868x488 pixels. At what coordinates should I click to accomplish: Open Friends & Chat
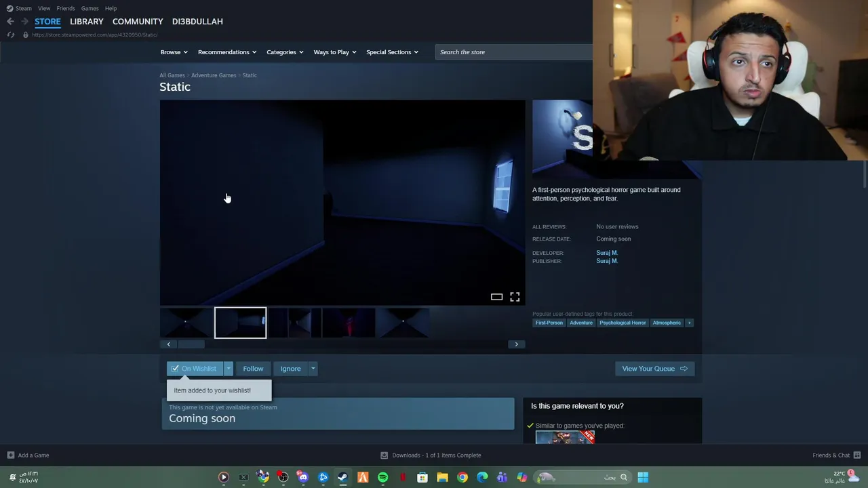(836, 455)
